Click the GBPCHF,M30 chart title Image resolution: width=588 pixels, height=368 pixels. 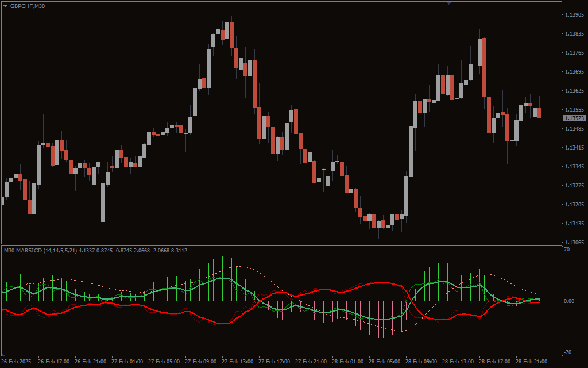click(28, 6)
